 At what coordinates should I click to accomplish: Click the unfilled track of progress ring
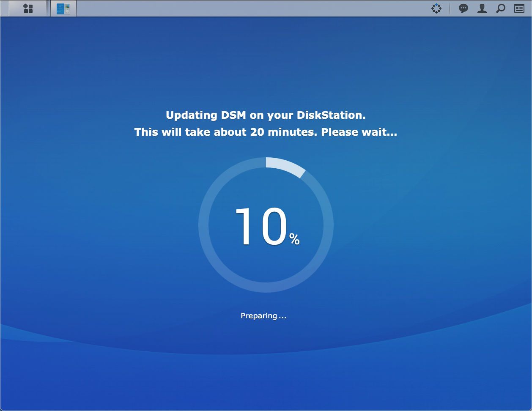coord(203,225)
